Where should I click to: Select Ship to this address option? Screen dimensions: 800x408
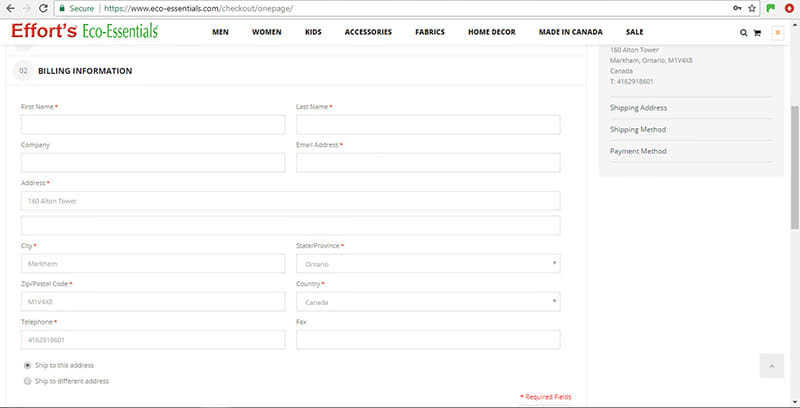pyautogui.click(x=26, y=365)
